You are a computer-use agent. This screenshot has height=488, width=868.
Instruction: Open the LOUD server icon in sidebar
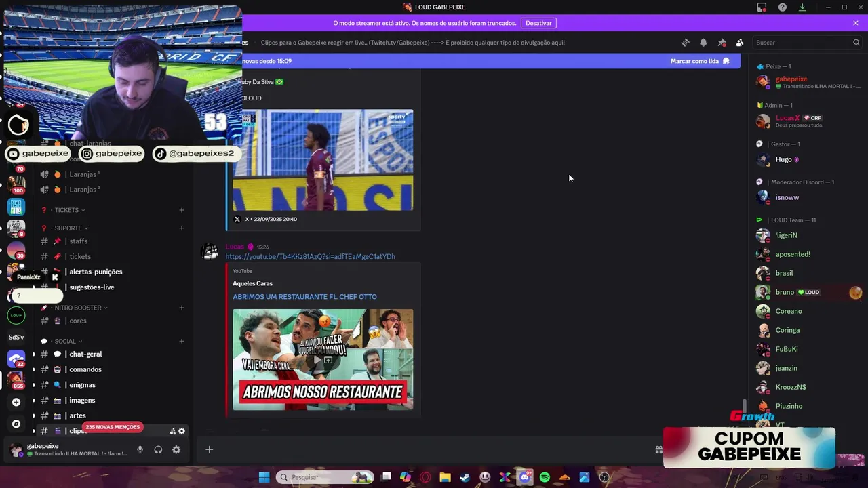point(16,315)
